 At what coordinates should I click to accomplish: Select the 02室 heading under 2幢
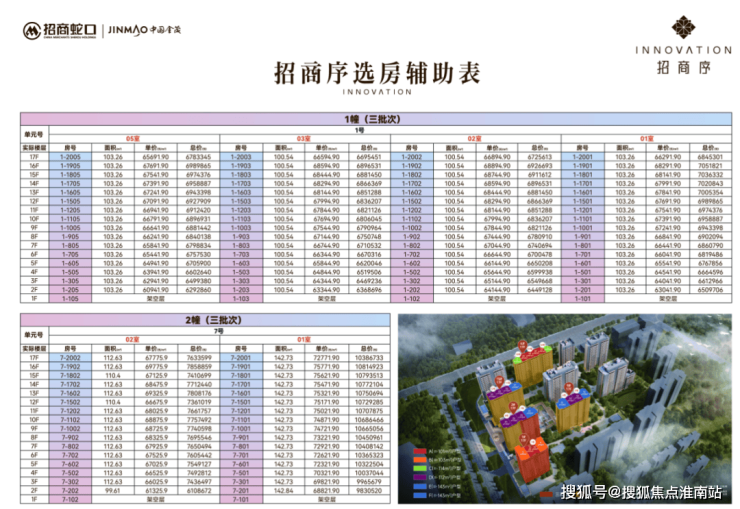[134, 340]
